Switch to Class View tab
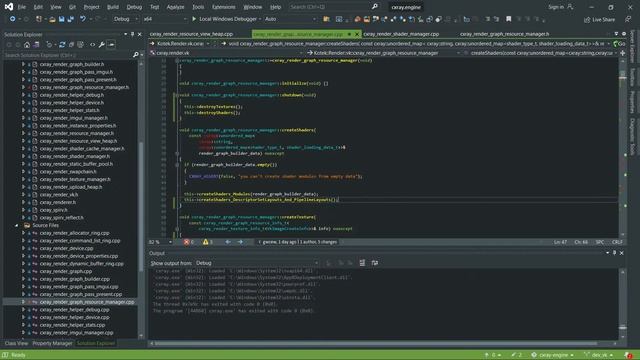640x360 pixels. tap(16, 344)
